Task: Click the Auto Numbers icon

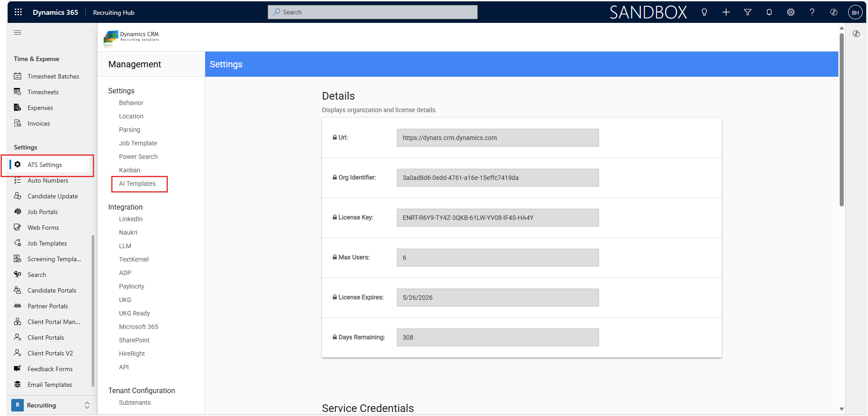Action: [x=18, y=180]
